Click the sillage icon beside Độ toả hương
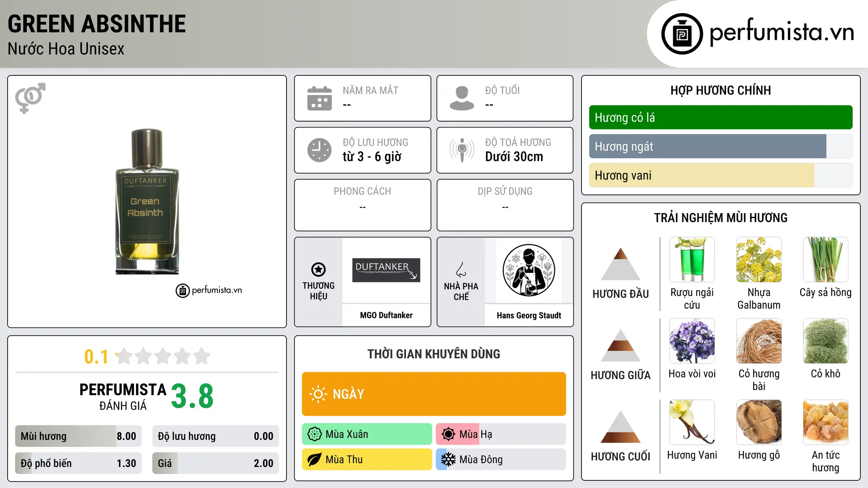Screen dimensions: 868x488 (x=462, y=150)
